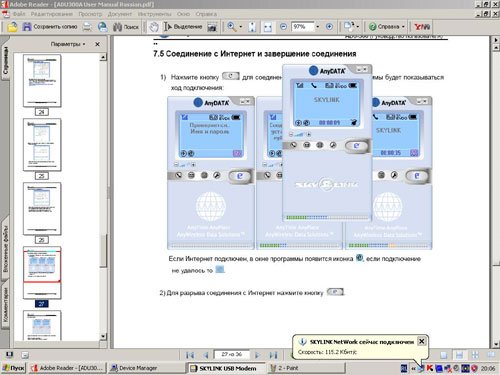Go to the last page button
This screenshot has width=500, height=375.
pos(273,355)
